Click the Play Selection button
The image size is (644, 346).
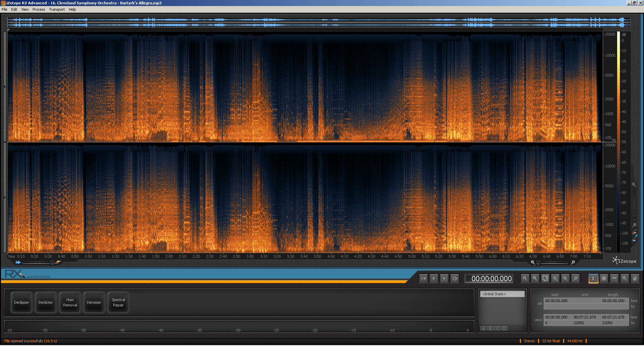point(444,278)
